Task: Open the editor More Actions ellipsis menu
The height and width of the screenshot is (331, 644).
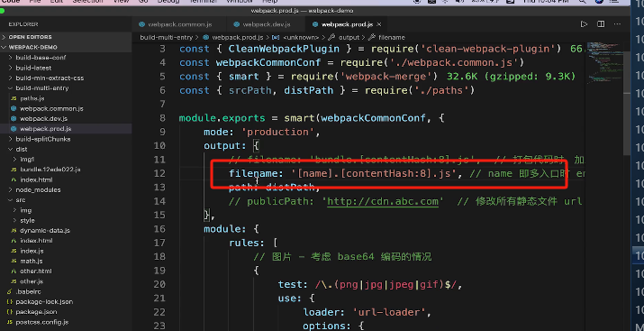Action: coord(617,24)
